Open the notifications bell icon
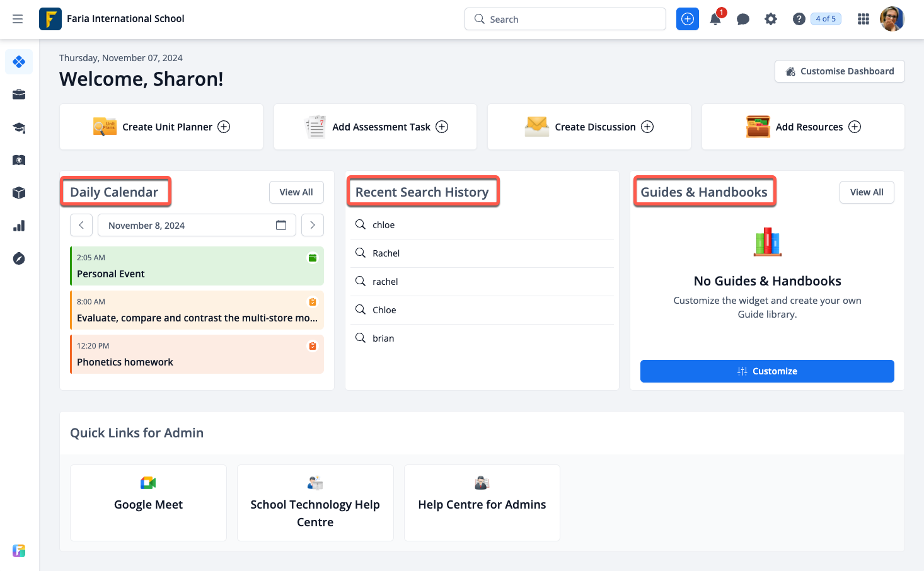This screenshot has width=924, height=571. (715, 19)
